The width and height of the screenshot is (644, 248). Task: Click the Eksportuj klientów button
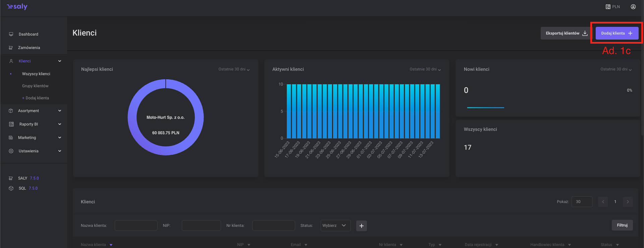coord(566,33)
